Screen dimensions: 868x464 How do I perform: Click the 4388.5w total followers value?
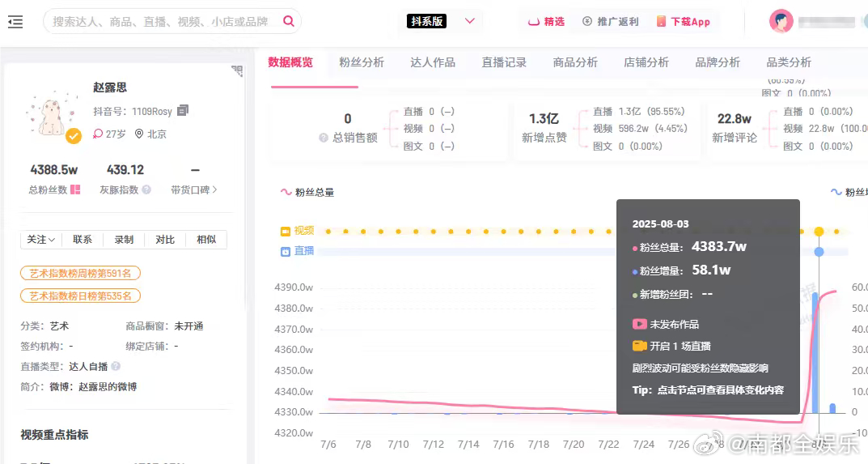[x=53, y=169]
